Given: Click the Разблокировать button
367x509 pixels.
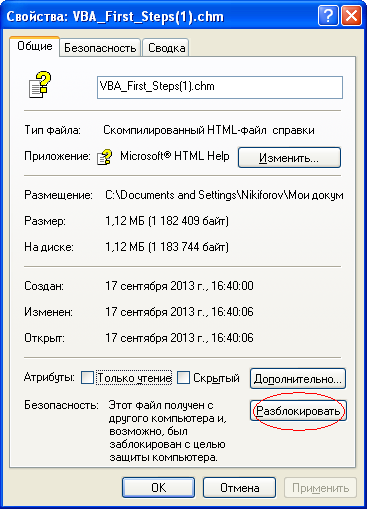Looking at the screenshot, I should point(298,411).
